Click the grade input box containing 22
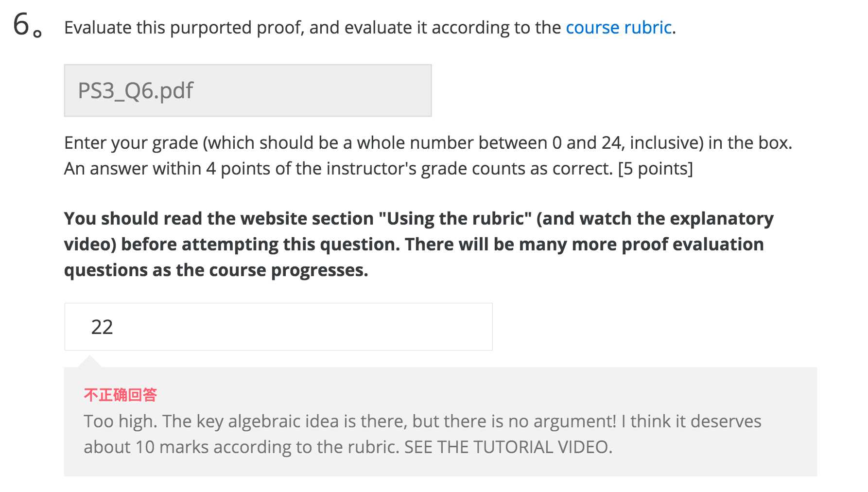This screenshot has width=868, height=492. [278, 327]
